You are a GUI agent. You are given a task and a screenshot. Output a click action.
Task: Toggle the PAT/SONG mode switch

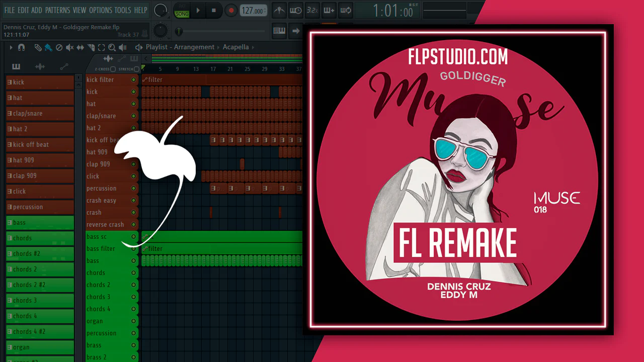(x=182, y=10)
